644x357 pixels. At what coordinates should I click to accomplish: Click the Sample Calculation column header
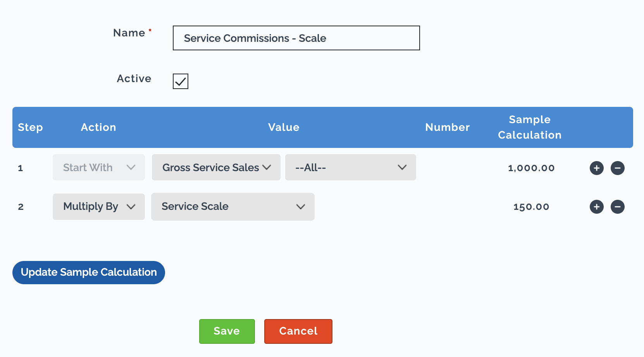coord(530,127)
